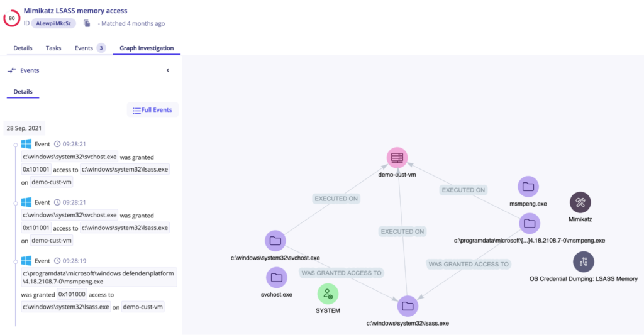This screenshot has height=335, width=644.
Task: Click Windows icon of the 09:28:19 event
Action: coord(26,260)
